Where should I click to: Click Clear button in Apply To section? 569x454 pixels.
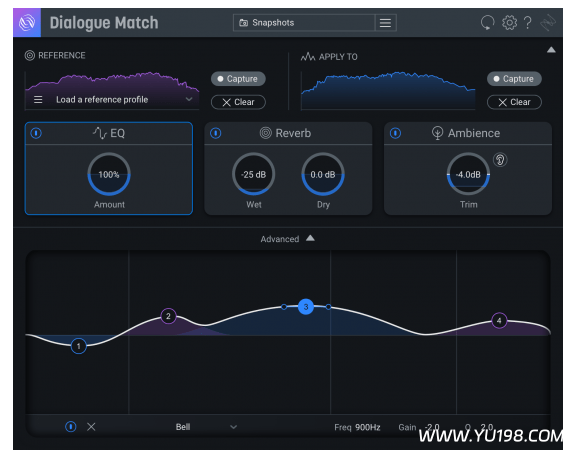514,102
